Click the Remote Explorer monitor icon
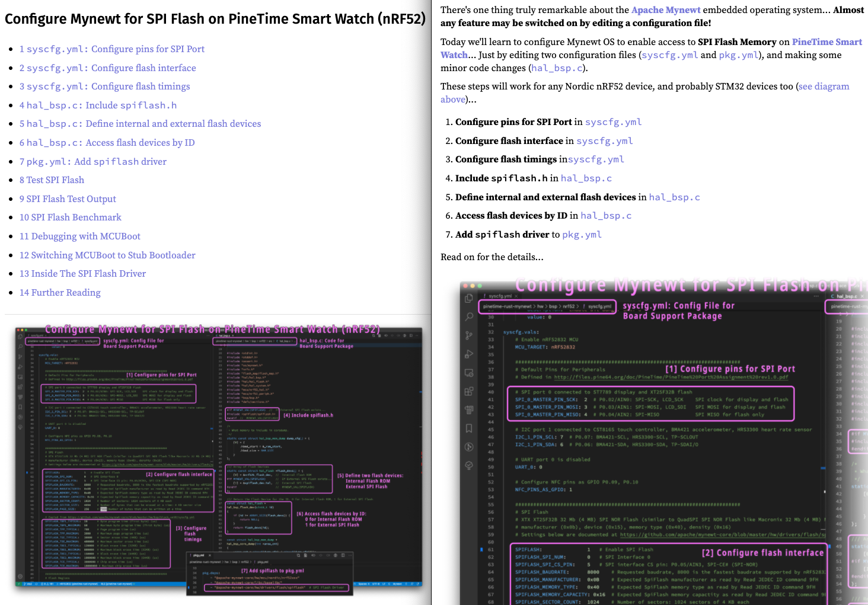 (x=469, y=373)
